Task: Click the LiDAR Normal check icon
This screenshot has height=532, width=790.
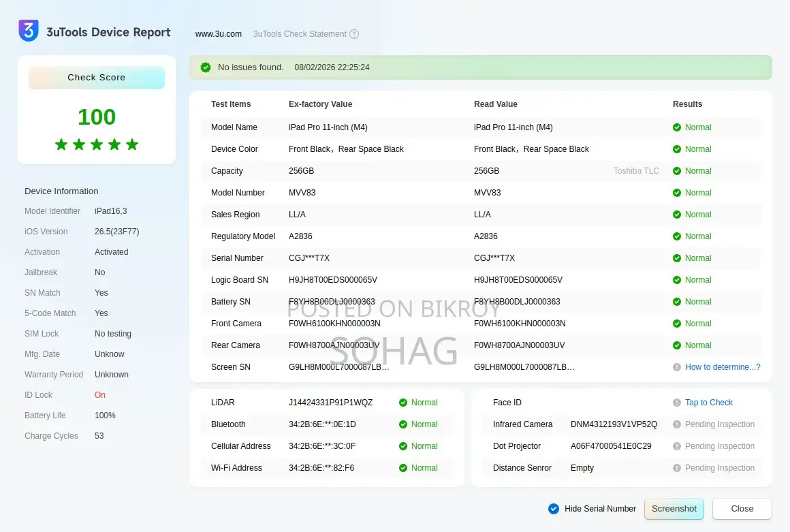Action: [x=403, y=403]
